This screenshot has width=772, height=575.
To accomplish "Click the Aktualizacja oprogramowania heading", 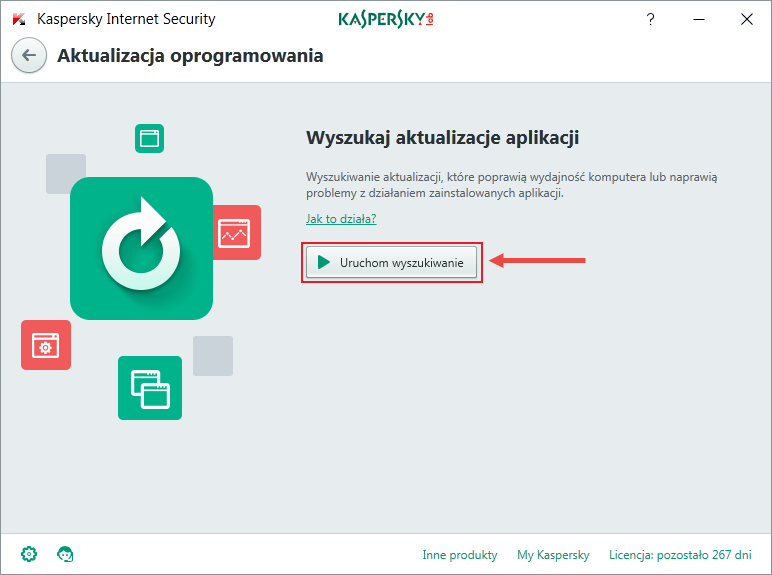I will [x=190, y=56].
